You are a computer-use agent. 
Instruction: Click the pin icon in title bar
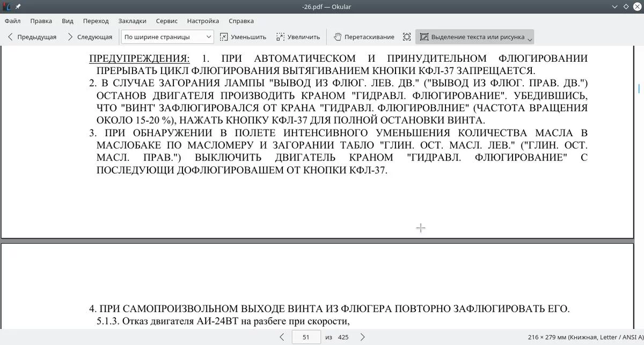point(18,6)
